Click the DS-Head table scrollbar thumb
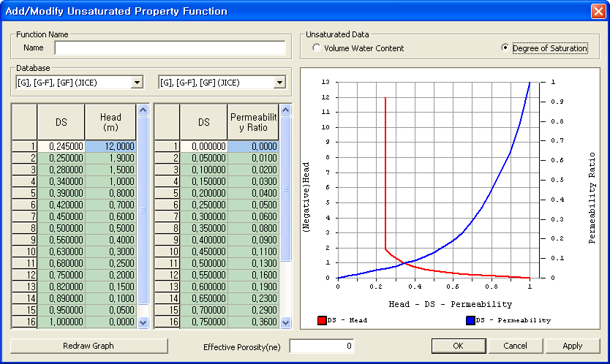The image size is (610, 364). 143,211
